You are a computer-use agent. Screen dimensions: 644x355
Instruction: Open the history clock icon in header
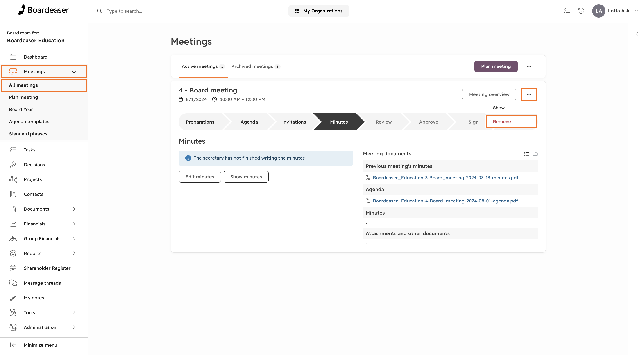point(581,11)
